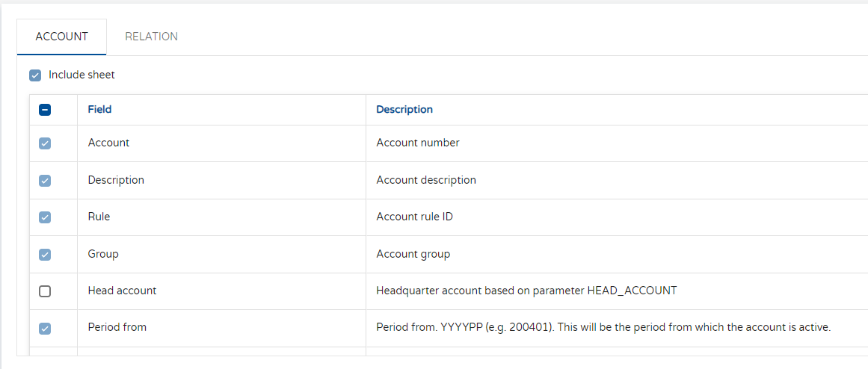The height and width of the screenshot is (369, 868).
Task: Click the select-all fields header checkbox
Action: tap(45, 110)
